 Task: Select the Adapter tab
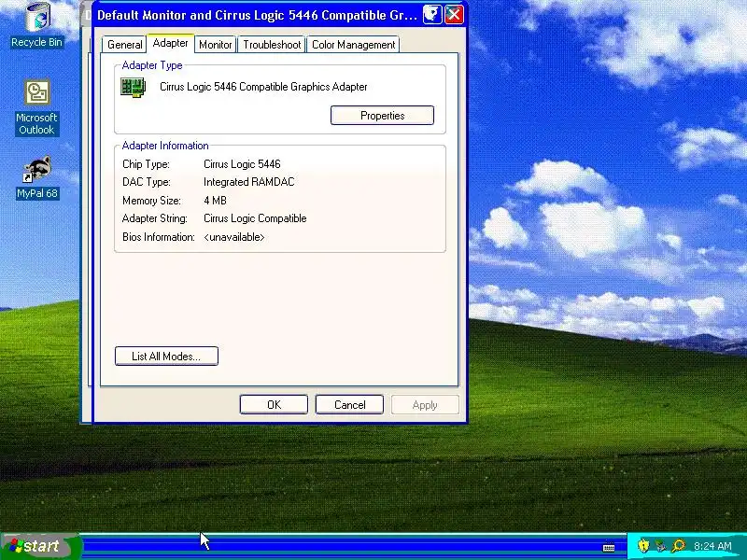[170, 43]
